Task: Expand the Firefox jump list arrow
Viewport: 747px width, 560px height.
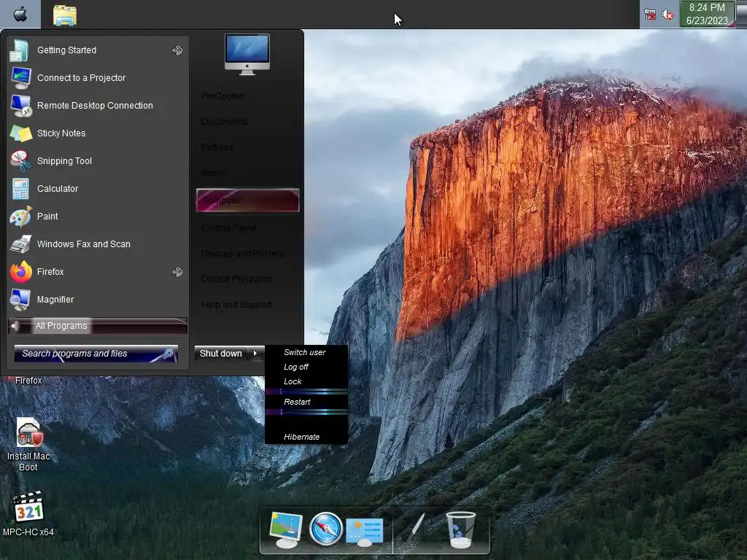Action: tap(178, 272)
